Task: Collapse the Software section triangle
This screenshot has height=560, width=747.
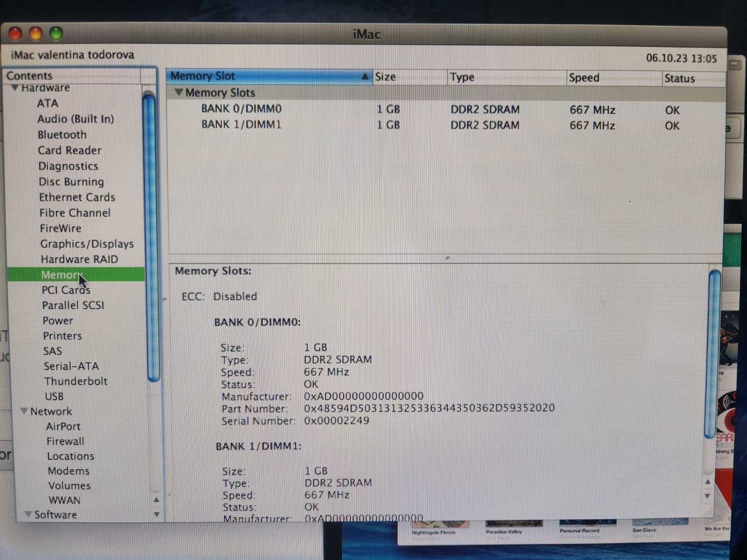Action: pyautogui.click(x=28, y=514)
